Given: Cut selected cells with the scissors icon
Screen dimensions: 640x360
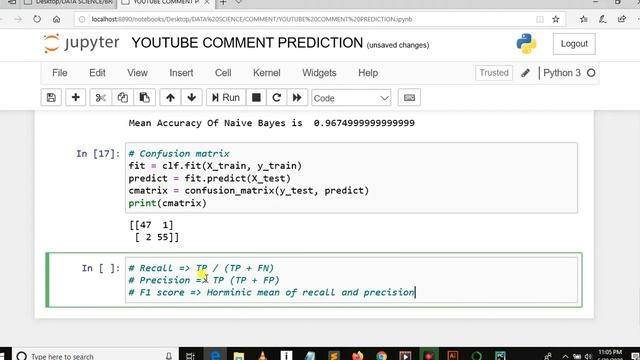Looking at the screenshot, I should (100, 98).
